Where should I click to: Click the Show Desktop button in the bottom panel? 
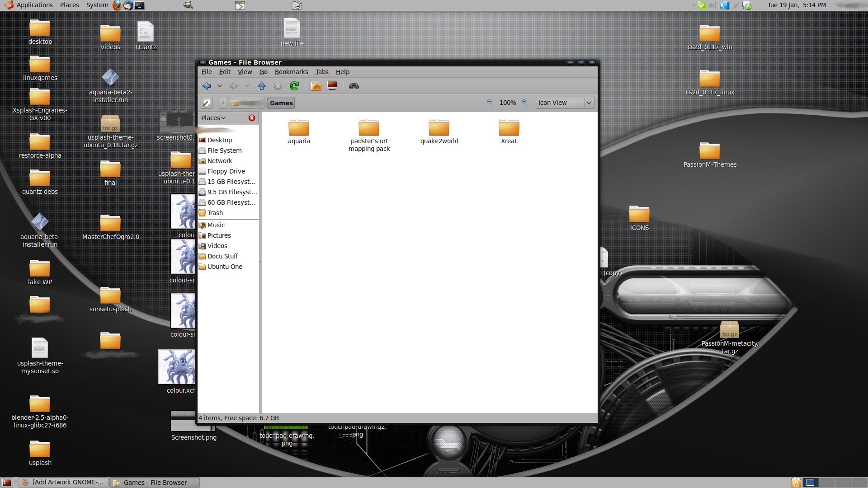click(x=7, y=483)
